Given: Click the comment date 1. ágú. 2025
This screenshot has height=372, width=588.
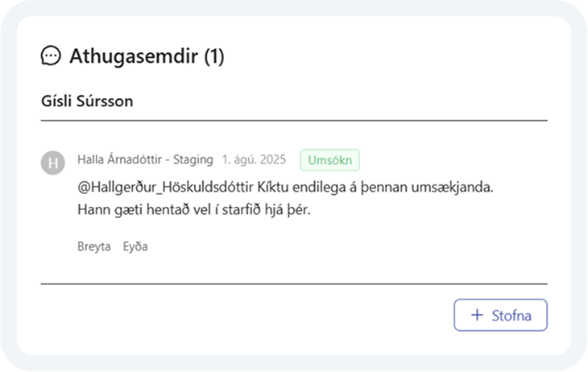Looking at the screenshot, I should [x=254, y=159].
